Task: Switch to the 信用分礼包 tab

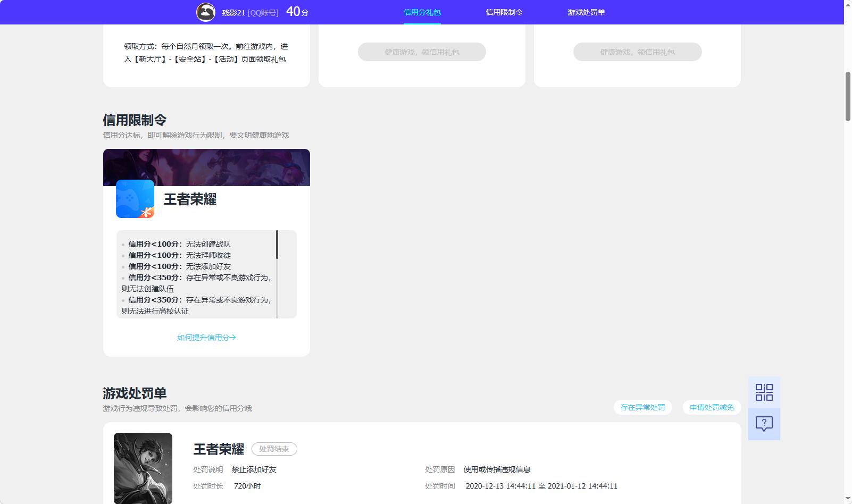Action: point(422,12)
